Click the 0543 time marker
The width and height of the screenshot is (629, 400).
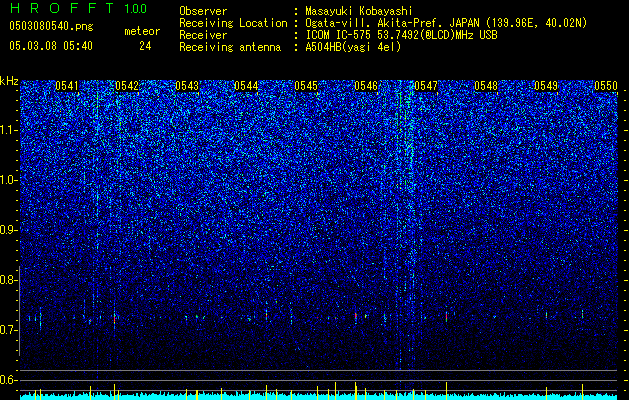(x=187, y=86)
